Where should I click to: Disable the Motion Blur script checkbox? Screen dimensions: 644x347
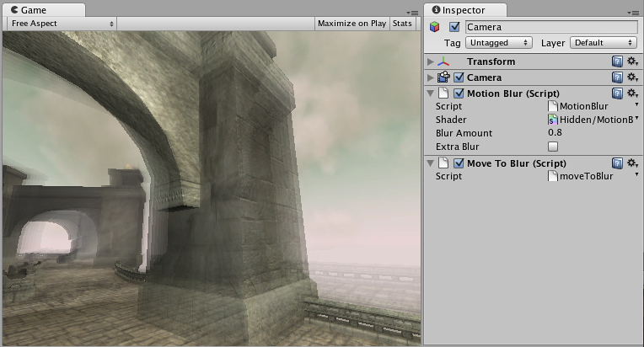coord(459,93)
